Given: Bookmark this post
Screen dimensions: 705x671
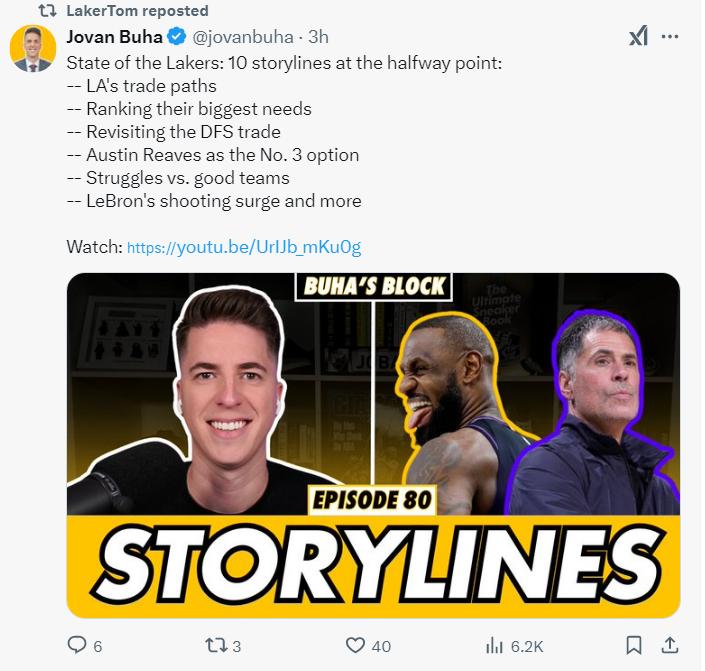Looking at the screenshot, I should point(634,645).
